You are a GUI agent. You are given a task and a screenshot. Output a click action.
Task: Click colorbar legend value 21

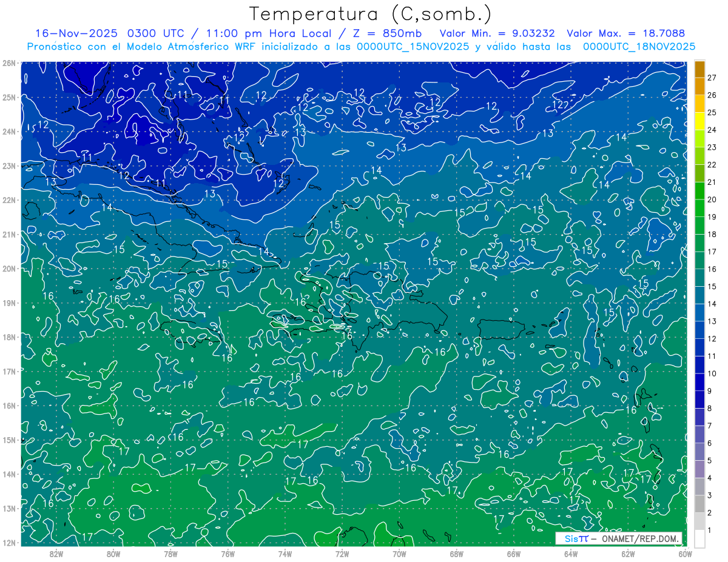click(x=712, y=182)
